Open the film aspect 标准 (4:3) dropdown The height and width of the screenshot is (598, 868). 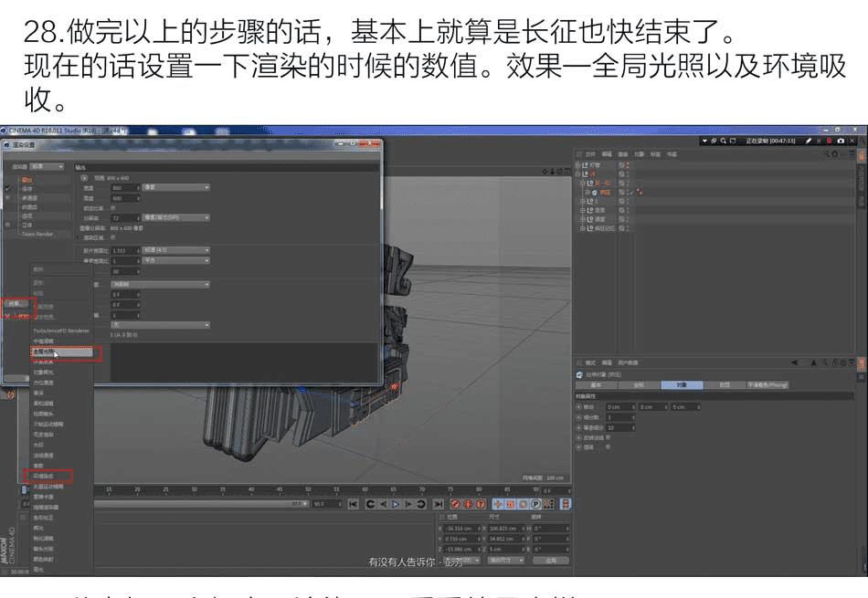[176, 250]
